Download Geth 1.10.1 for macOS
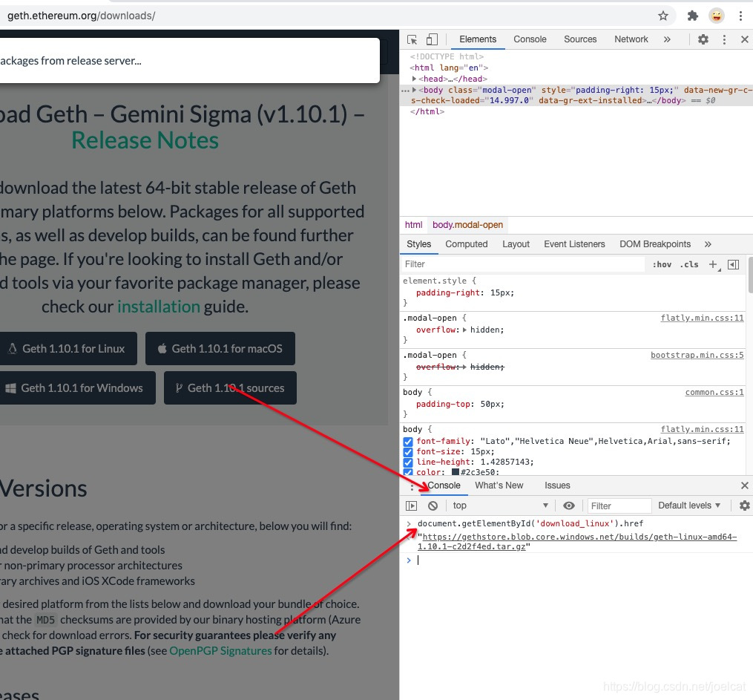This screenshot has height=700, width=753. pyautogui.click(x=220, y=348)
